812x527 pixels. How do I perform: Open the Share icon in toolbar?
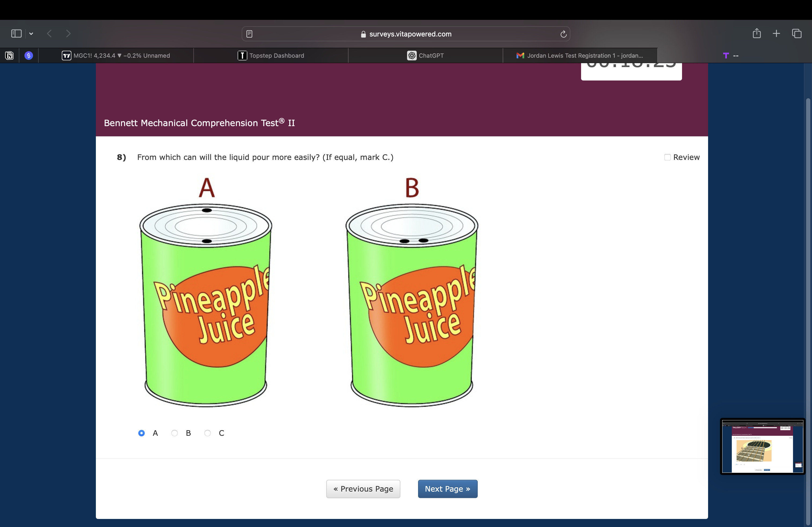point(756,33)
